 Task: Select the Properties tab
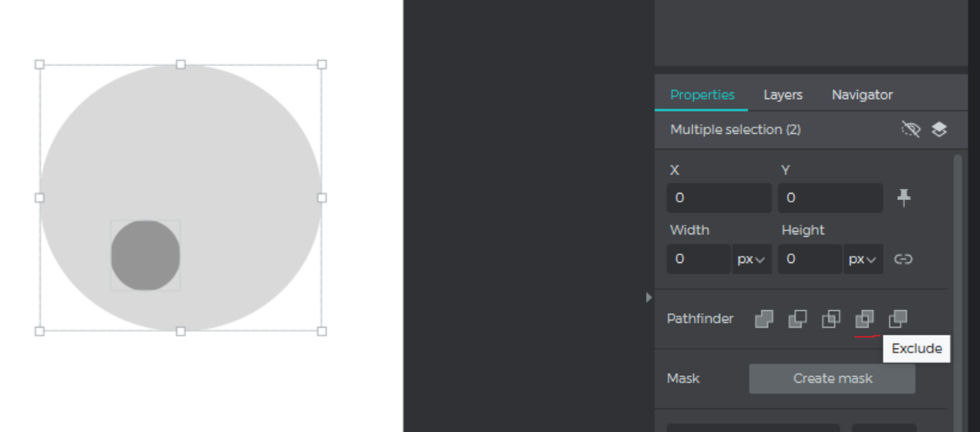coord(702,95)
